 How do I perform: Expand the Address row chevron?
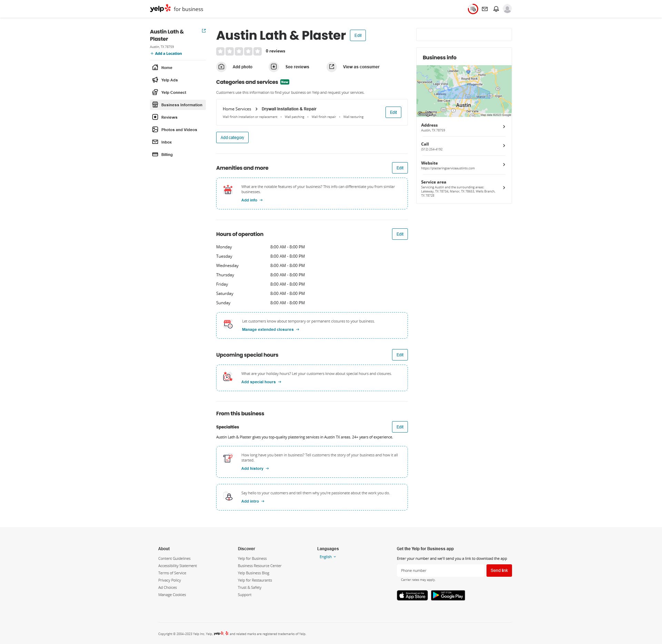tap(504, 127)
